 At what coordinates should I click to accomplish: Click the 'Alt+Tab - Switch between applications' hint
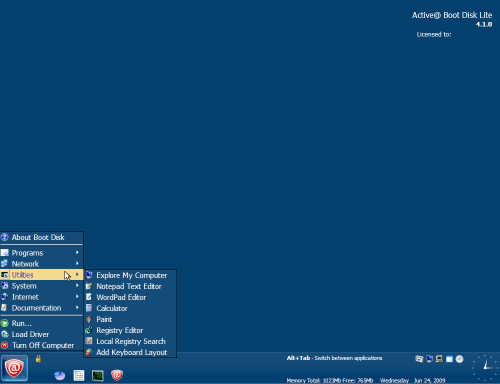coord(334,358)
